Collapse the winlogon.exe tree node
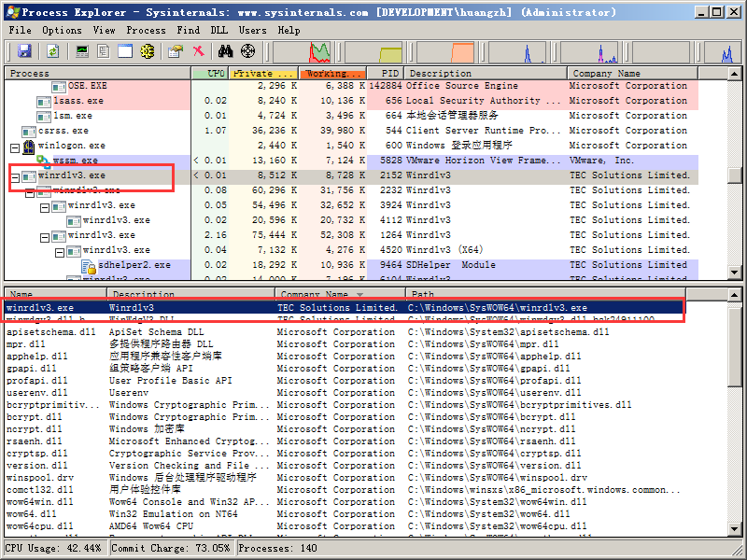Screen dimensions: 747x560 tap(15, 148)
